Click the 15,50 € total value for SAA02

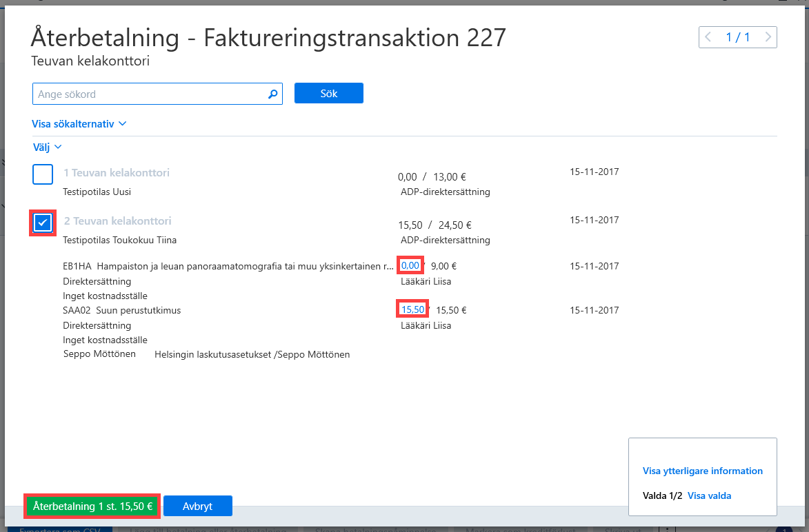click(x=452, y=310)
